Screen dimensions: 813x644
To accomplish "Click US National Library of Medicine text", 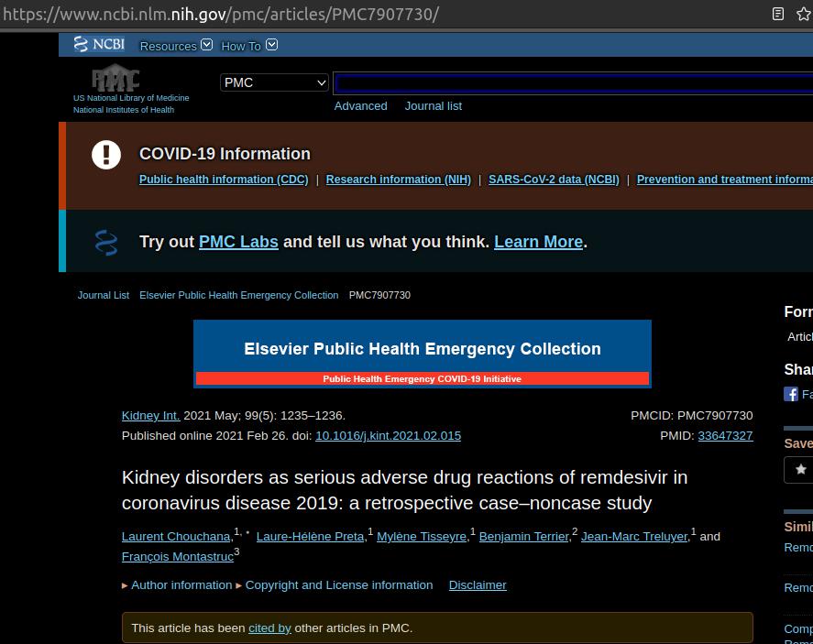I will (131, 98).
